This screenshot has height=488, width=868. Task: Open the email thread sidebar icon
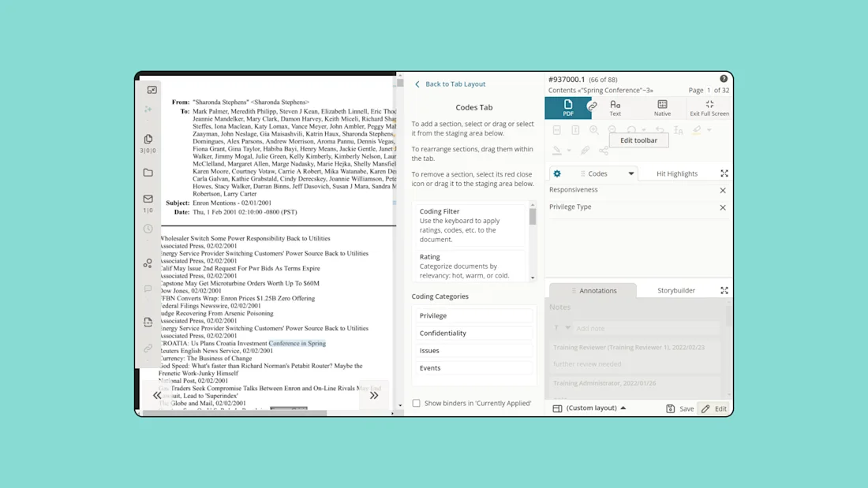tap(148, 199)
